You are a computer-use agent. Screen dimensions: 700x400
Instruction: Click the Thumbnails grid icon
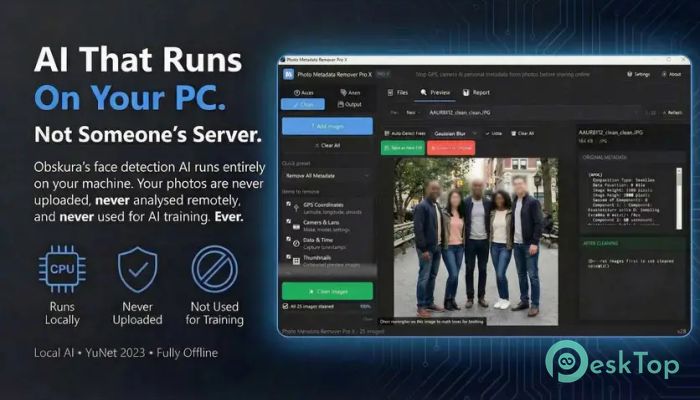(296, 261)
